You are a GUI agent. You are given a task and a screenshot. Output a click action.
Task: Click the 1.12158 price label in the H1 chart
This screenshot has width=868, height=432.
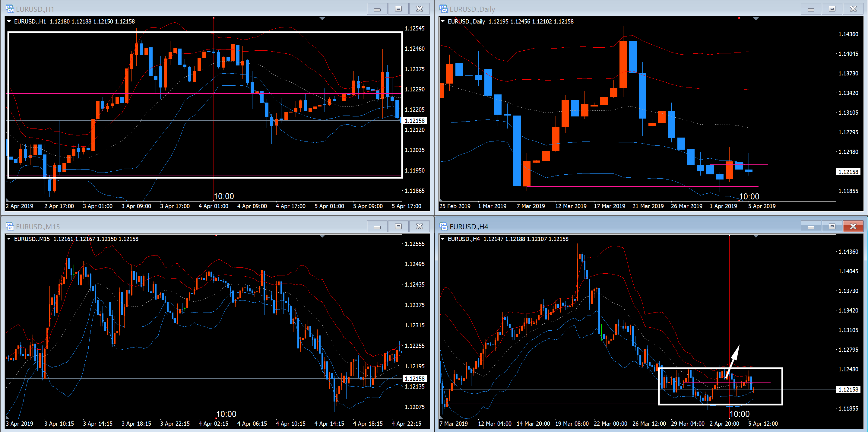(x=414, y=121)
